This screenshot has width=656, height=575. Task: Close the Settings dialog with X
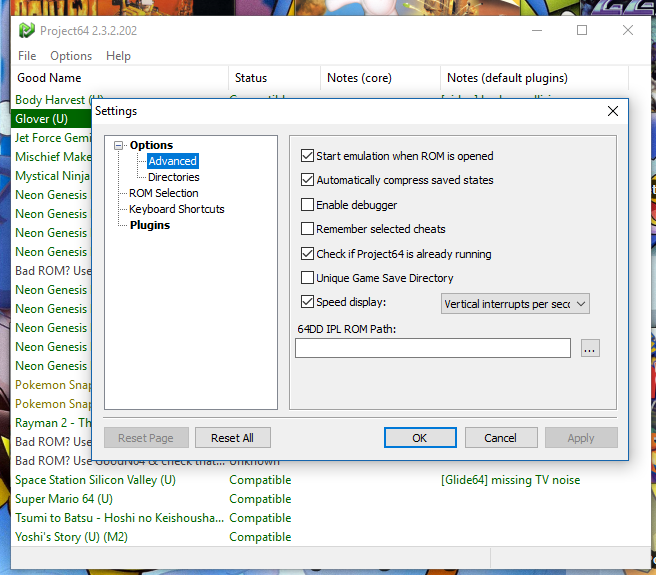click(x=612, y=111)
